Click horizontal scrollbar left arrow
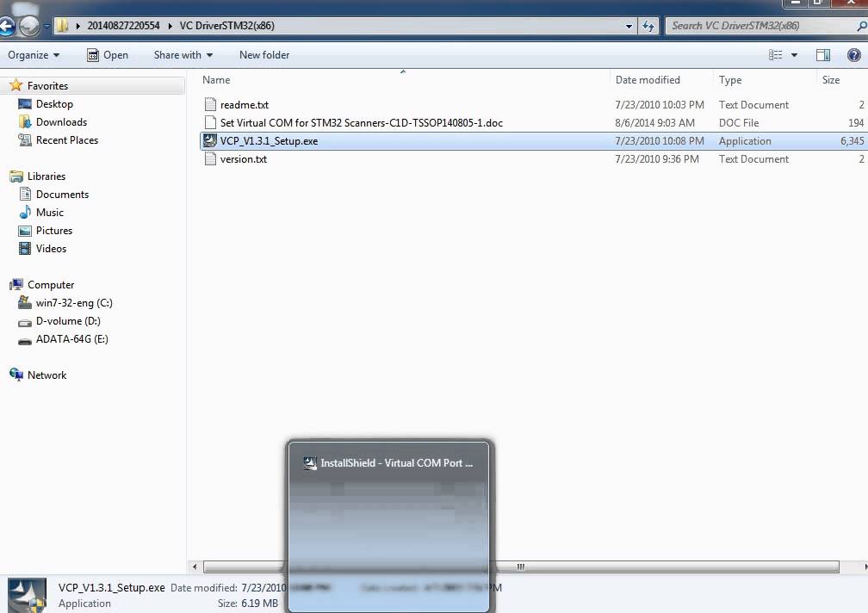 [195, 567]
